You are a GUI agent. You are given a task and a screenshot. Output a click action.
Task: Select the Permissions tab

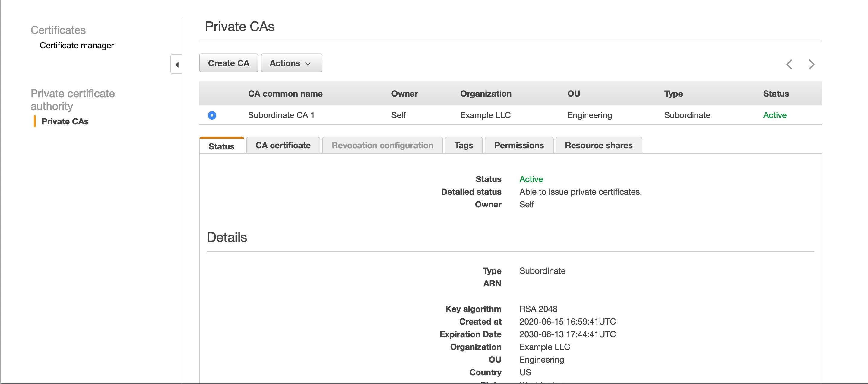[519, 145]
